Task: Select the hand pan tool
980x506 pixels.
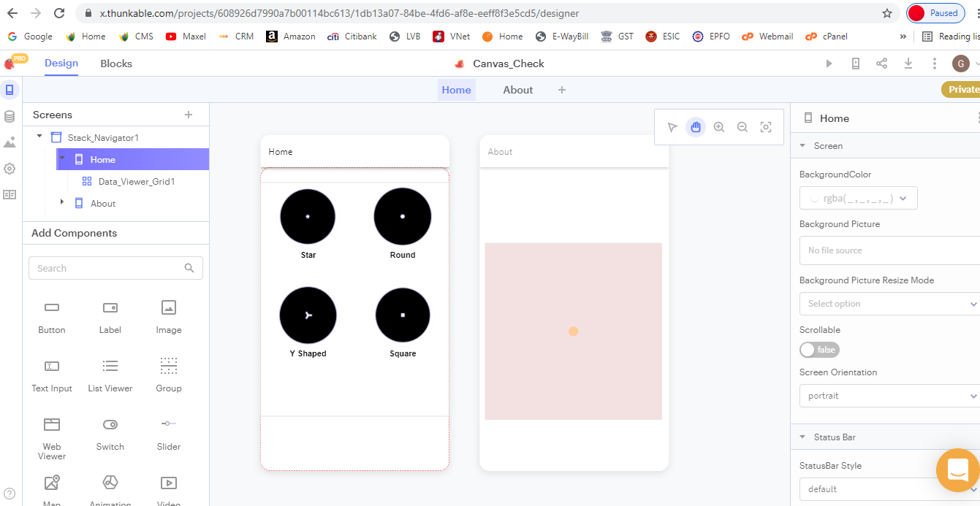Action: [x=696, y=127]
